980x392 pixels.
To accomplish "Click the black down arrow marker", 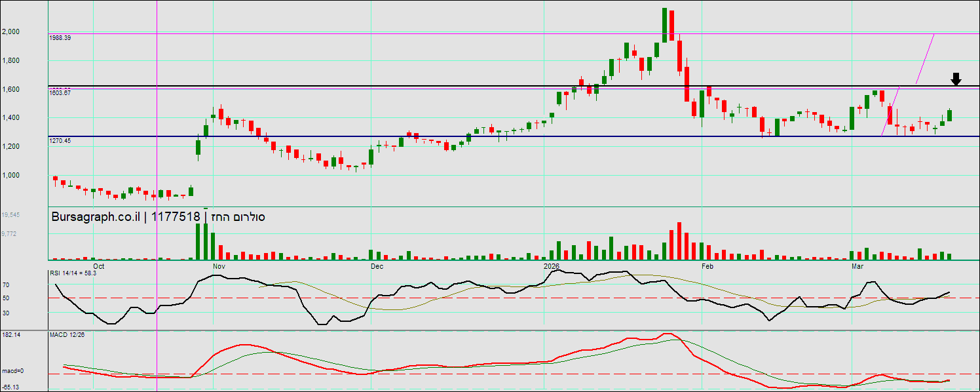I will click(x=956, y=79).
